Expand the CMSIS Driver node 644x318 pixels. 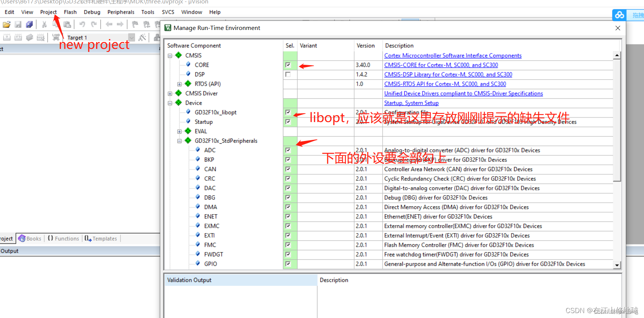[170, 94]
